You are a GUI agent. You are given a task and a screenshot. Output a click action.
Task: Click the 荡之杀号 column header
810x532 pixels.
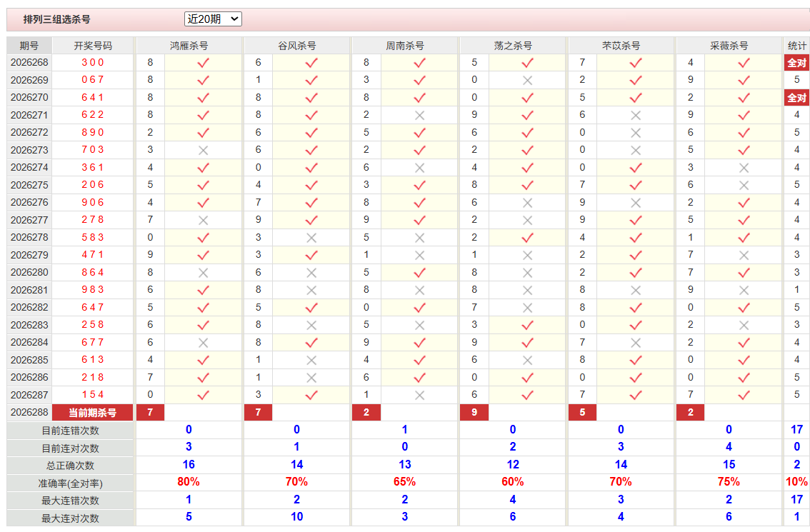tap(513, 46)
